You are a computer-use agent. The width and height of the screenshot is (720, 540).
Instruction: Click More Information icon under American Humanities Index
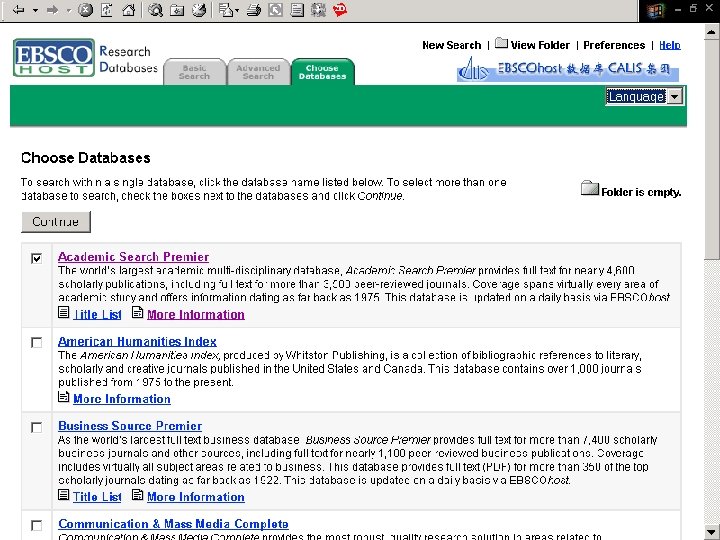pos(64,397)
